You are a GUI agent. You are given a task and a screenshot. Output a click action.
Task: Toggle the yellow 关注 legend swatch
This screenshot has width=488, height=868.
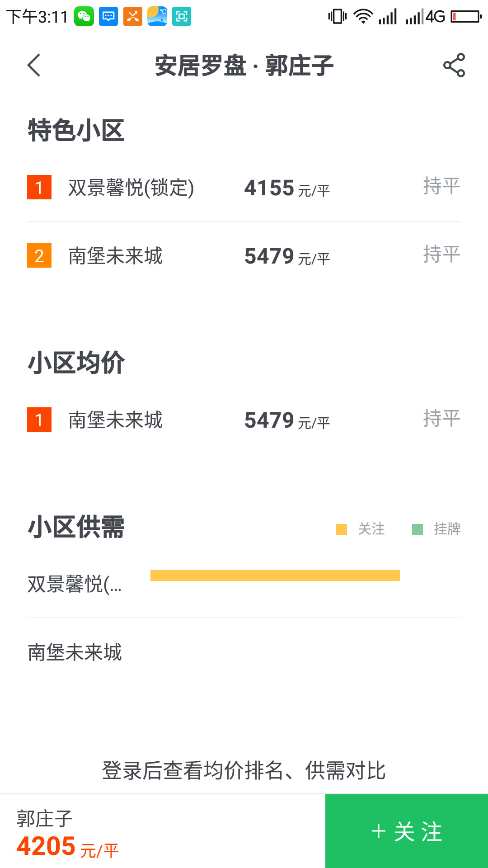click(x=342, y=529)
